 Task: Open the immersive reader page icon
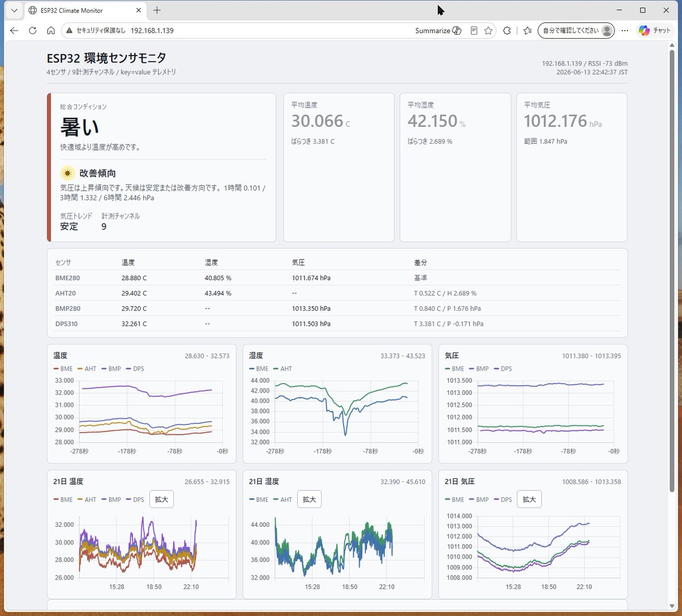pyautogui.click(x=474, y=31)
